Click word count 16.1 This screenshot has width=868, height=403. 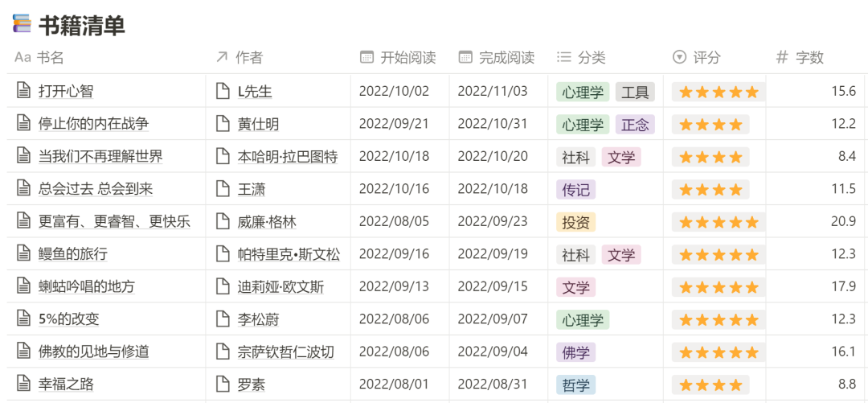point(843,352)
